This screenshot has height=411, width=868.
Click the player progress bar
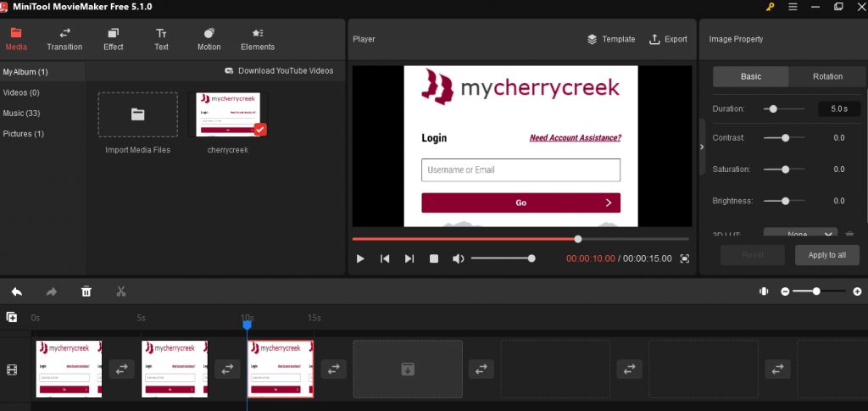pos(520,239)
